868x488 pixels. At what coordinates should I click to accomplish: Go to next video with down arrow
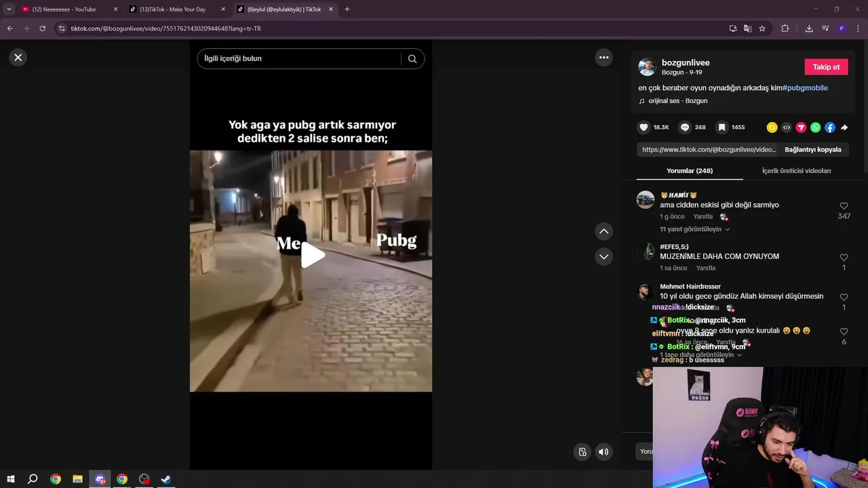click(x=604, y=257)
